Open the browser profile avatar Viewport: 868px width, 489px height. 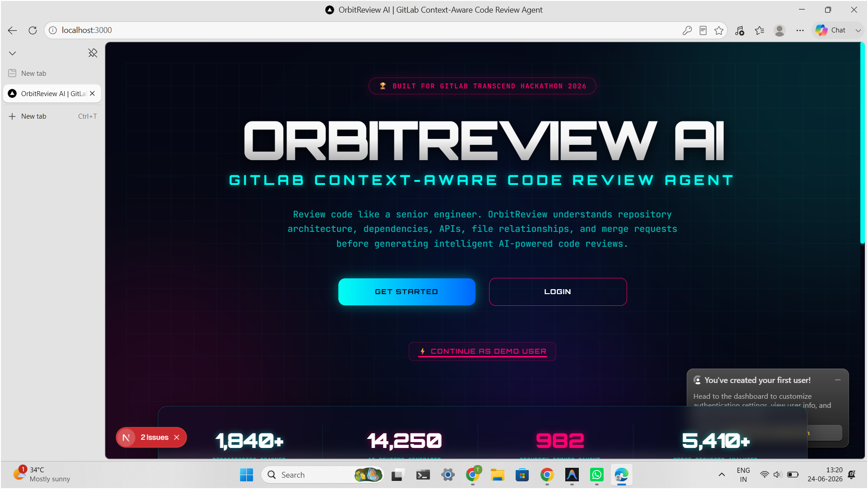(x=780, y=30)
